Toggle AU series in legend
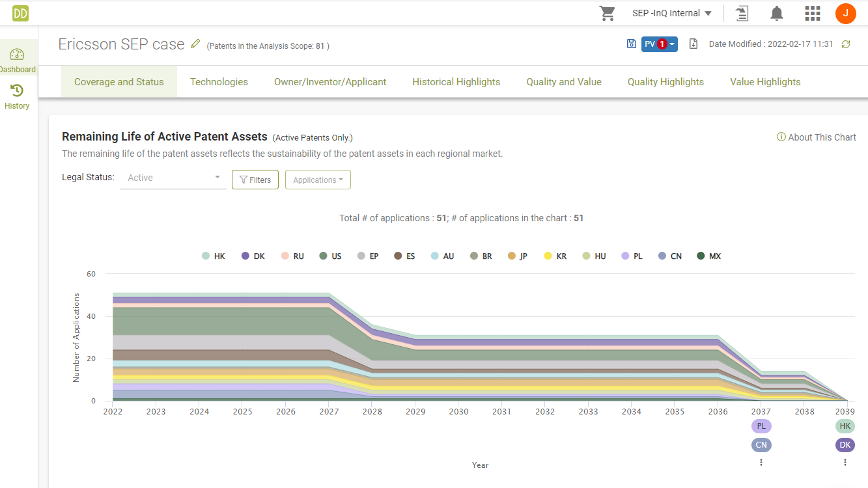This screenshot has width=868, height=488. [x=442, y=256]
